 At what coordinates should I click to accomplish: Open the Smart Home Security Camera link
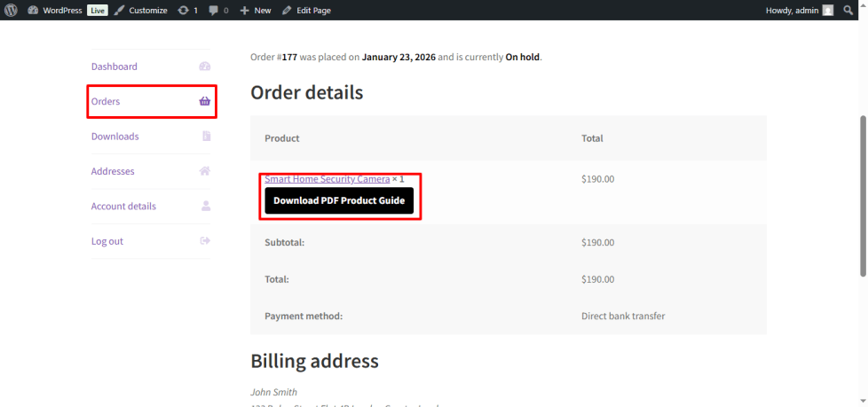[x=327, y=178]
